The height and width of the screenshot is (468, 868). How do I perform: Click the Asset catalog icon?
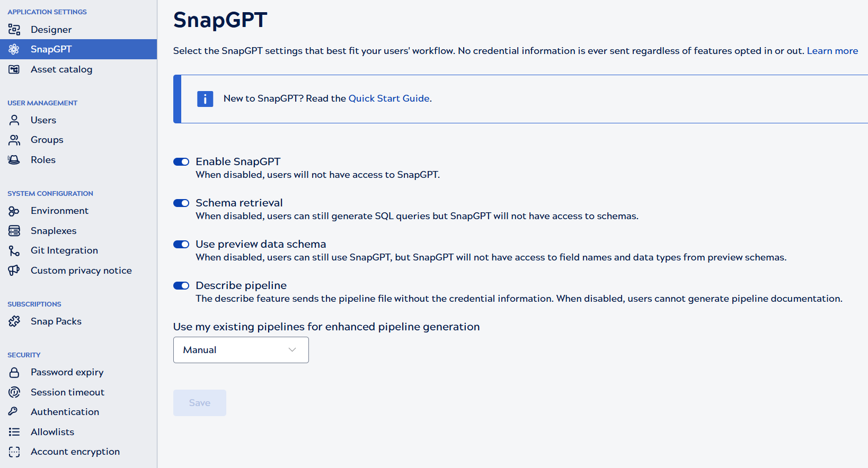(14, 69)
